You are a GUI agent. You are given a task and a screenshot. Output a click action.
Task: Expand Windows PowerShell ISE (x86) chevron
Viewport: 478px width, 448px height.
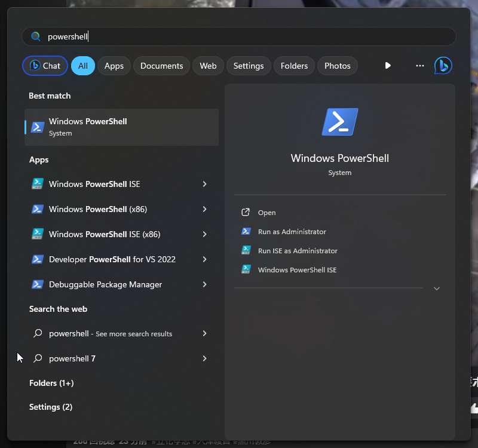pyautogui.click(x=204, y=234)
